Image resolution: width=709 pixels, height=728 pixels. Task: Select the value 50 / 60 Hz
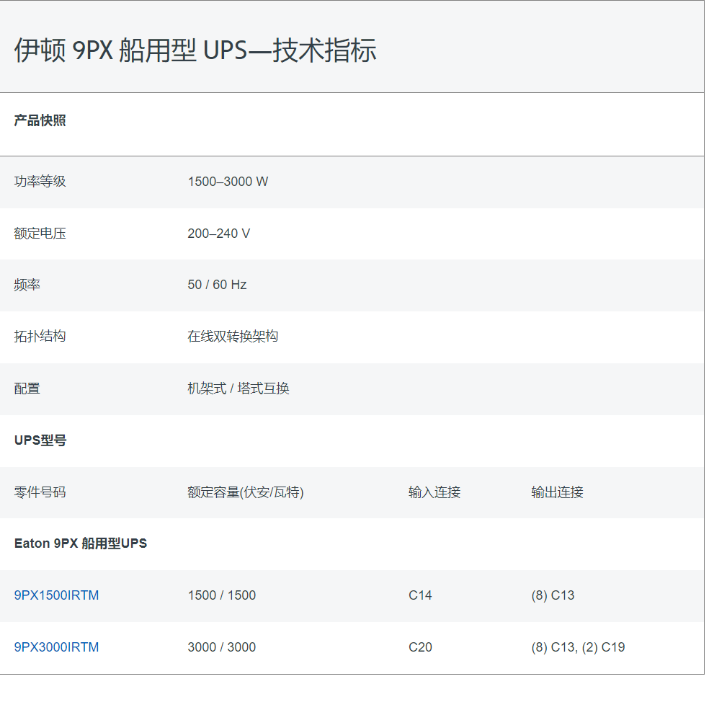217,285
